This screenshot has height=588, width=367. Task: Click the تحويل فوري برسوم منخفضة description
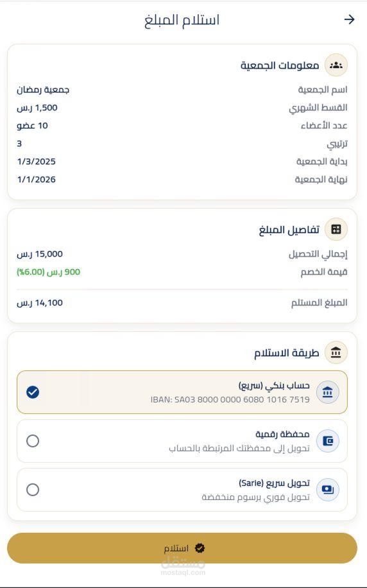pyautogui.click(x=255, y=497)
